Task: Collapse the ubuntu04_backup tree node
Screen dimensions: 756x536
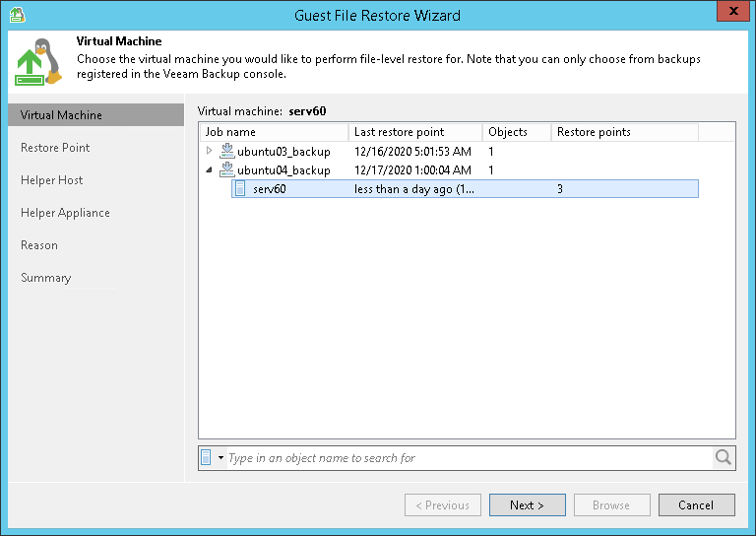Action: point(209,169)
